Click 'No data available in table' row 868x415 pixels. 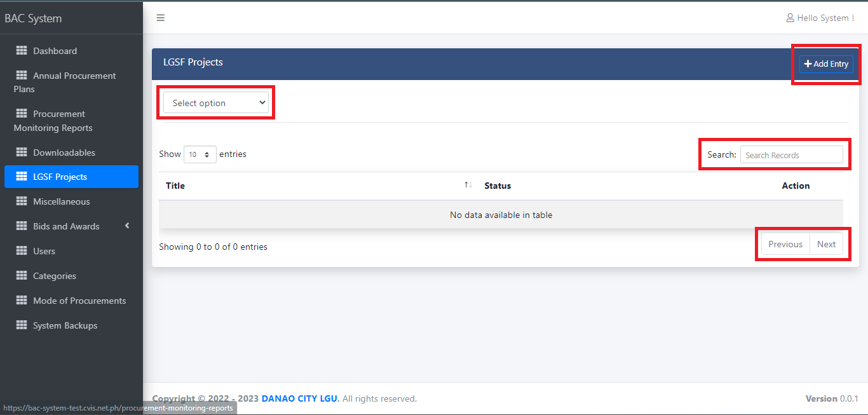click(501, 215)
